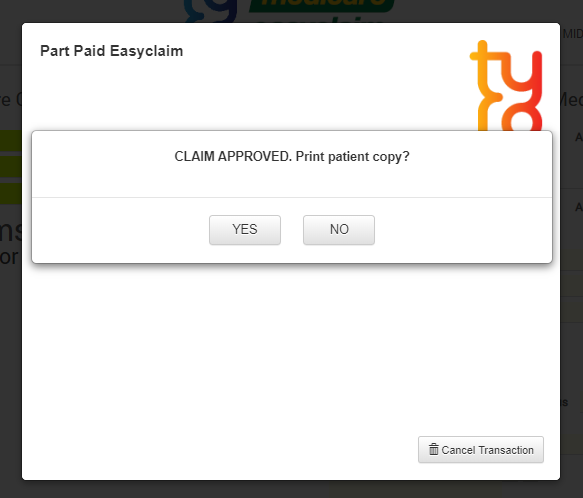Screen dimensions: 583x498
Task: Click the trash icon on Cancel Transaction
Action: 434,449
